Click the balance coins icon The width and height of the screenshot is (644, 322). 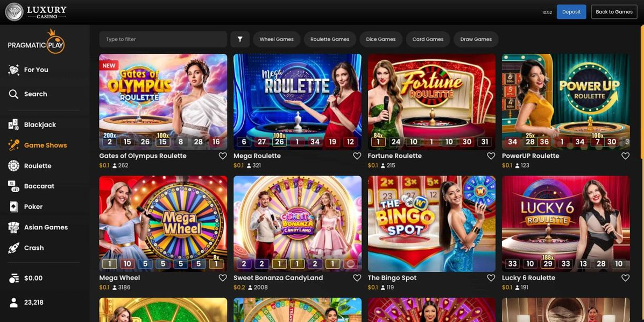point(13,278)
